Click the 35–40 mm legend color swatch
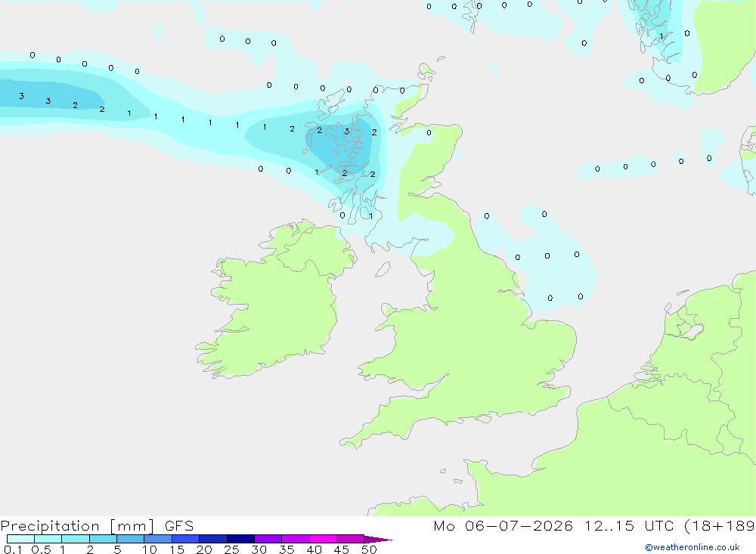Screen dimensions: 756x554 (295, 539)
